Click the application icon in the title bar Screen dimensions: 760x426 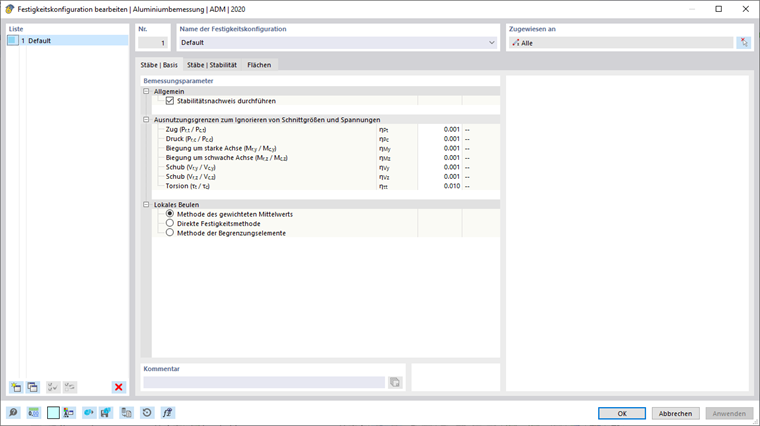(9, 9)
